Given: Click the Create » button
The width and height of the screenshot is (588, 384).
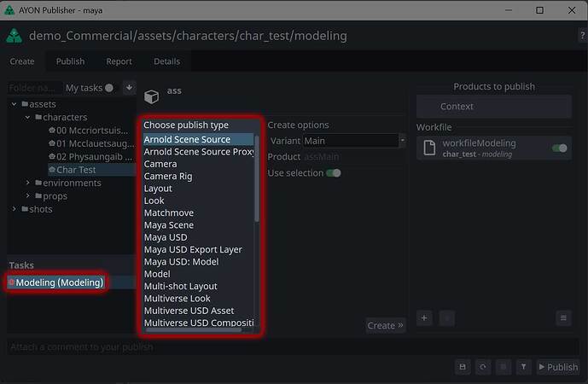Looking at the screenshot, I should [x=385, y=325].
